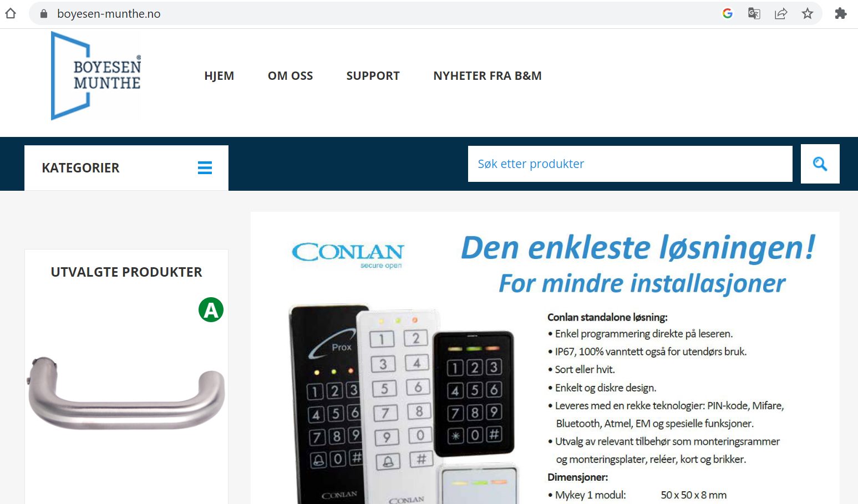Open the extensions puzzle icon
Image resolution: width=858 pixels, height=504 pixels.
841,13
